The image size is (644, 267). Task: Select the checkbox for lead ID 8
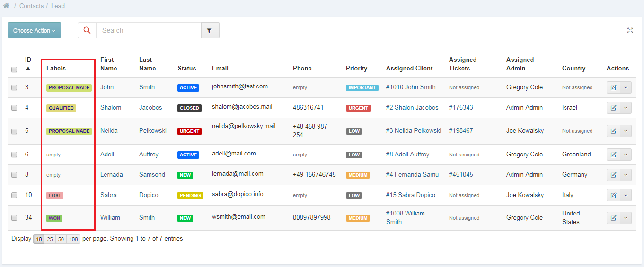[14, 175]
